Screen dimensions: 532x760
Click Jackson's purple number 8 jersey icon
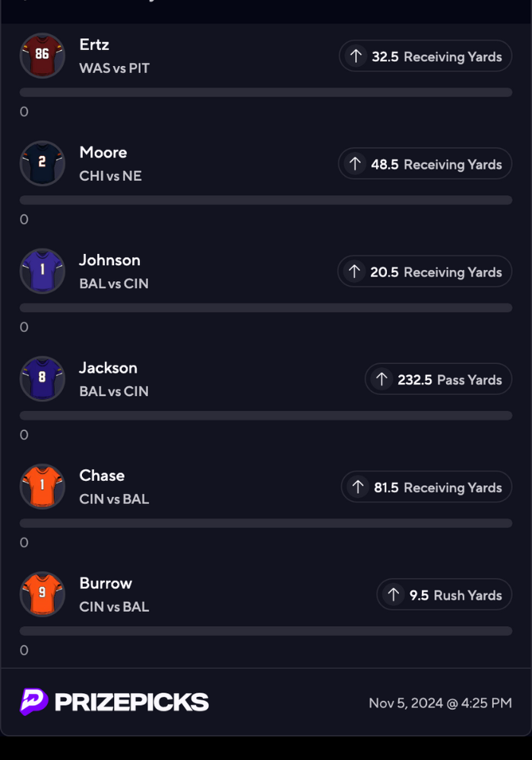pyautogui.click(x=43, y=378)
